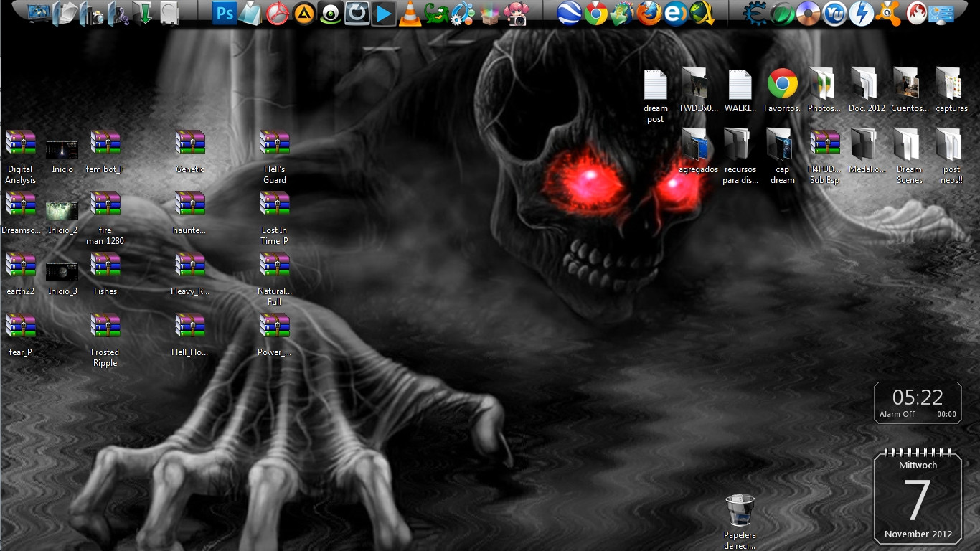Open VLC media player cone icon
This screenshot has width=980, height=551.
410,14
